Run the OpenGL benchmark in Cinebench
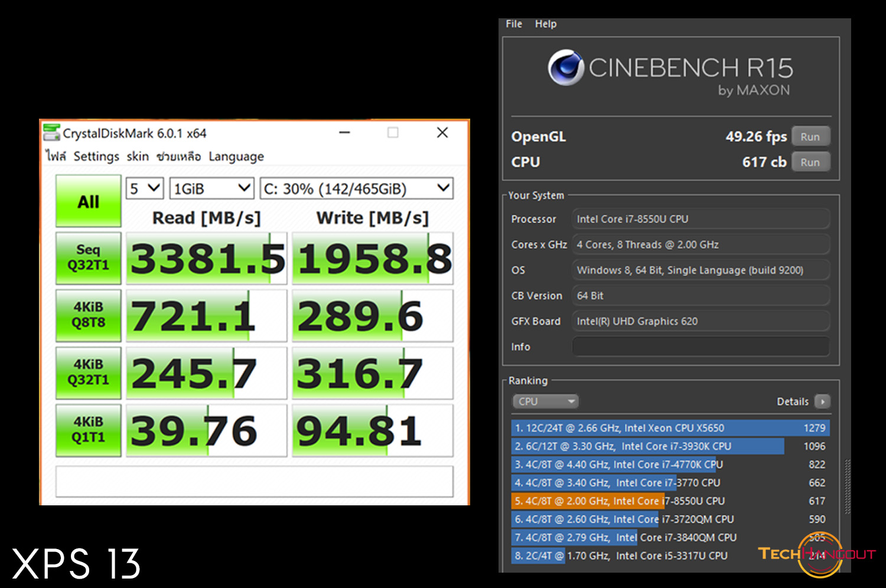 coord(810,136)
